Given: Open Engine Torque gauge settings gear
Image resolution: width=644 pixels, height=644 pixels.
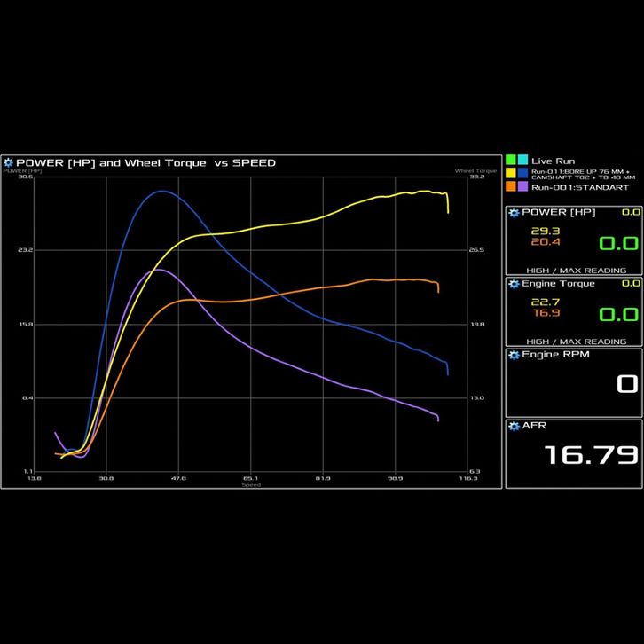Looking at the screenshot, I should (x=514, y=284).
